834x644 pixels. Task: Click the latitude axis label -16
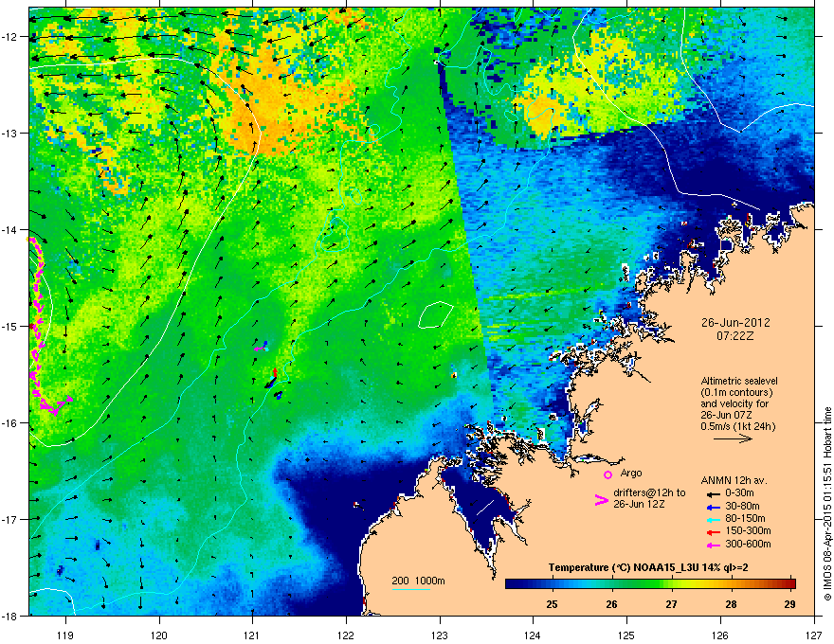(x=10, y=423)
